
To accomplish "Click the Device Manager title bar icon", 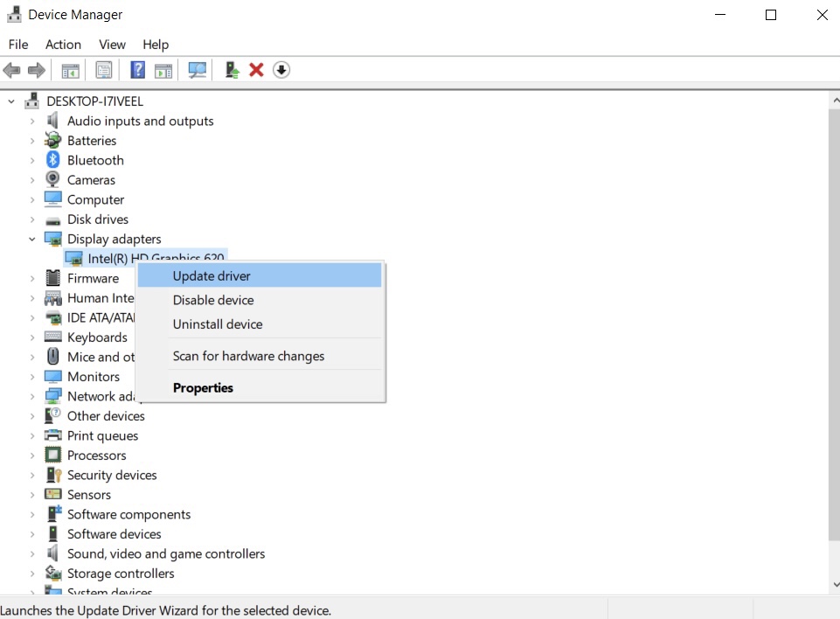I will pos(14,15).
